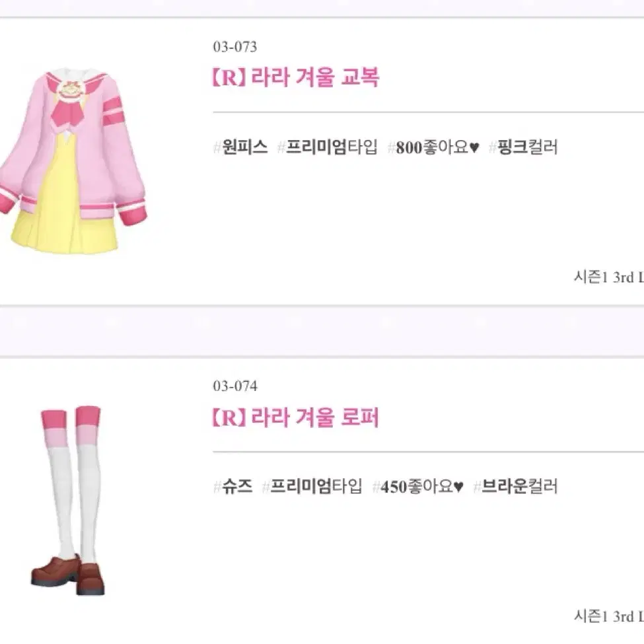Click the brown loafers in shoe image

tap(68, 574)
